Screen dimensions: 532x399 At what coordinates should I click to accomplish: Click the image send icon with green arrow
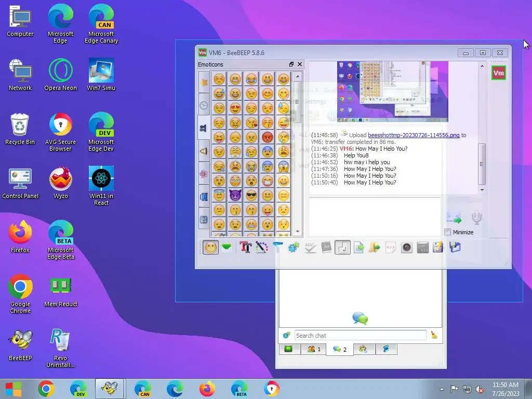(x=454, y=218)
